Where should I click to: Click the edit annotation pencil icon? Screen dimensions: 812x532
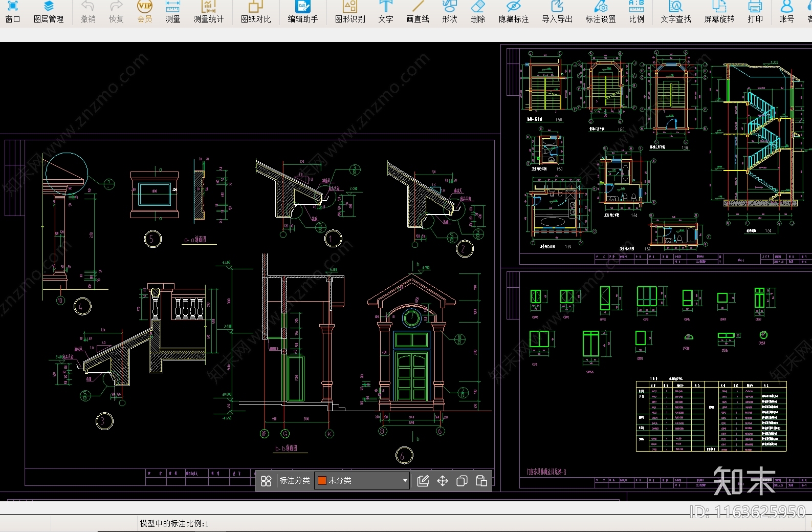tap(423, 481)
